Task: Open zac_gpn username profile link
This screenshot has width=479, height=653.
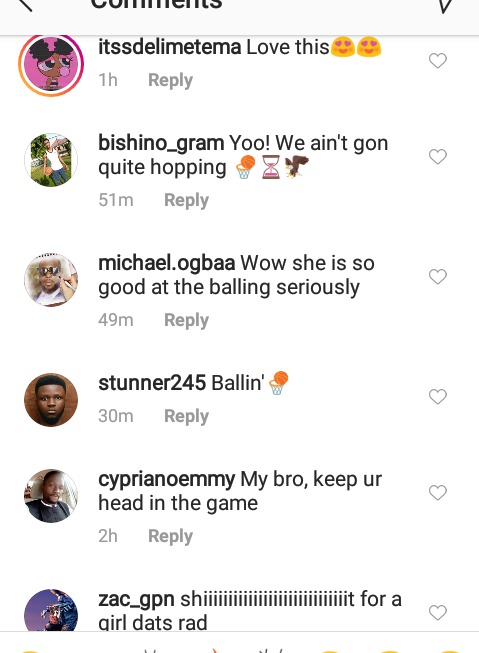Action: pyautogui.click(x=136, y=600)
